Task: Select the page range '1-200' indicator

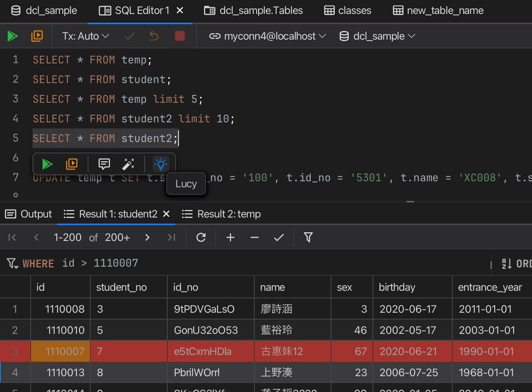Action: coord(67,238)
